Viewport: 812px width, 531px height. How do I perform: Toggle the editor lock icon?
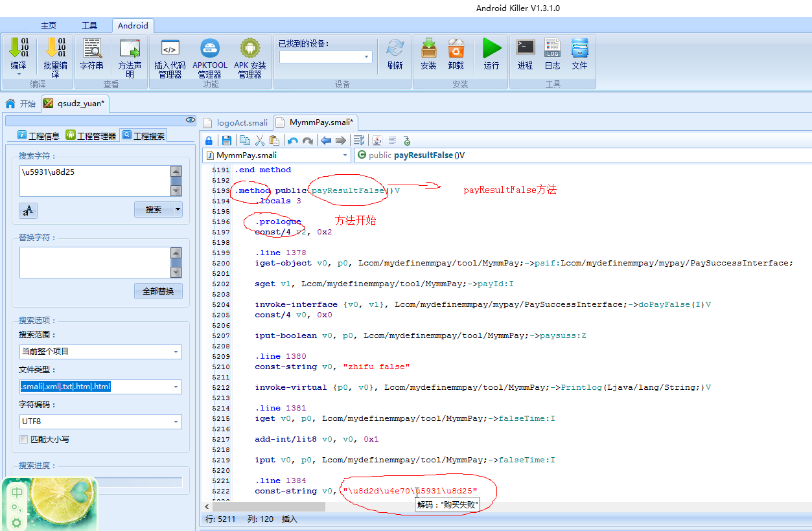click(209, 141)
